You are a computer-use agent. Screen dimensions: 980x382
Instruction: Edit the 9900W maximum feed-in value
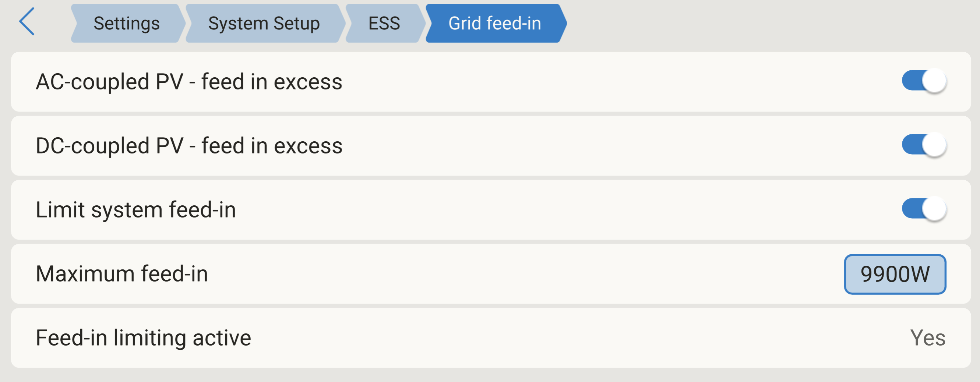tap(894, 274)
